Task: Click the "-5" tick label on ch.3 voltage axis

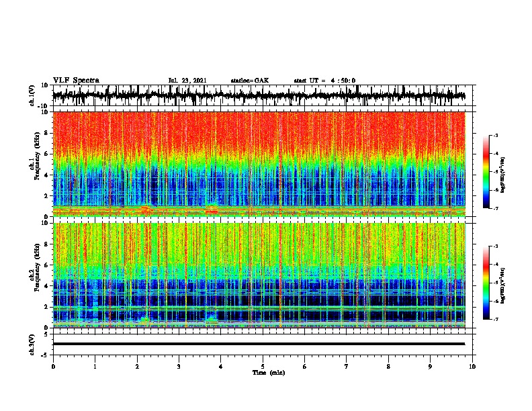Action: [x=44, y=355]
